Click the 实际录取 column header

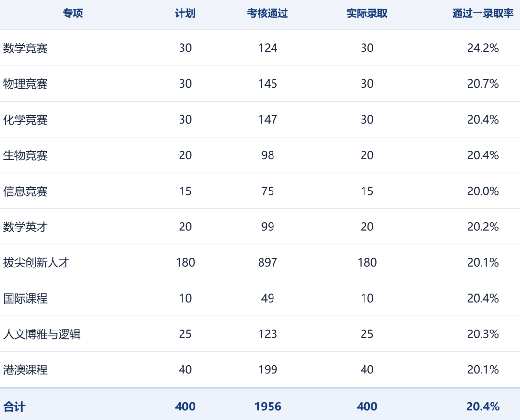[367, 13]
